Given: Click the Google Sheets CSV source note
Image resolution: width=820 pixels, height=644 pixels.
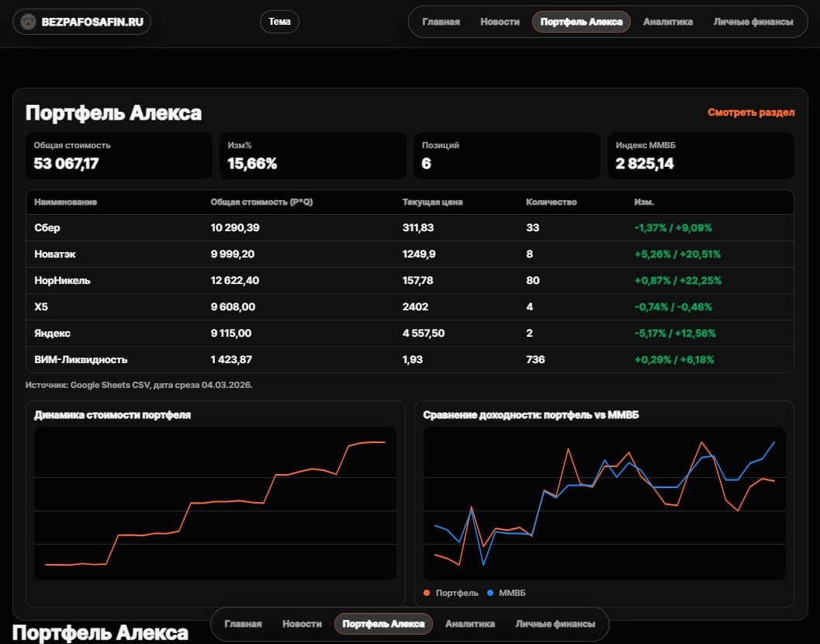Looking at the screenshot, I should point(139,385).
